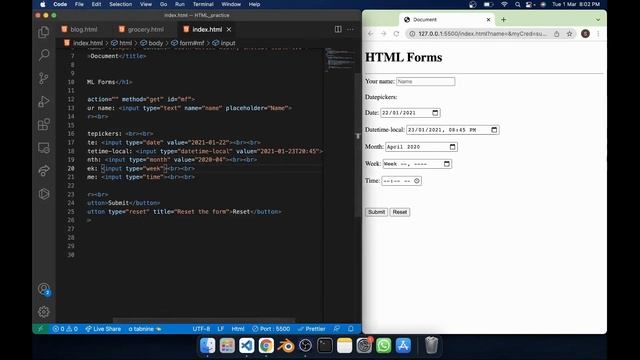Click the Reset button on the form
The width and height of the screenshot is (640, 360).
coord(400,212)
